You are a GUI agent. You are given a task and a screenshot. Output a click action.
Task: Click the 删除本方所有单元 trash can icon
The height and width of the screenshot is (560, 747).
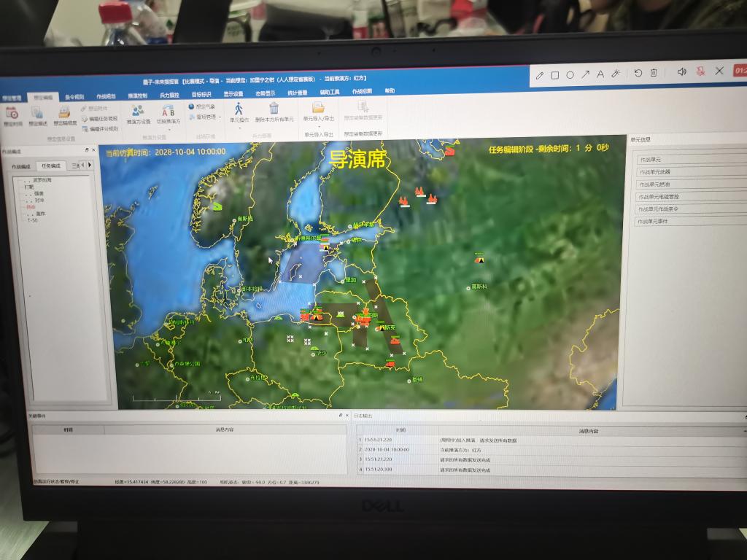click(x=274, y=109)
